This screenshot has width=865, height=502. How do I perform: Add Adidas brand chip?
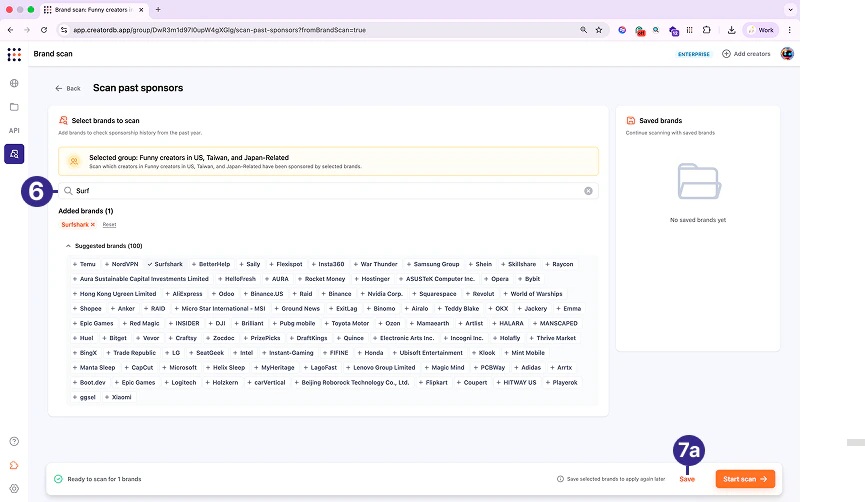pos(527,367)
